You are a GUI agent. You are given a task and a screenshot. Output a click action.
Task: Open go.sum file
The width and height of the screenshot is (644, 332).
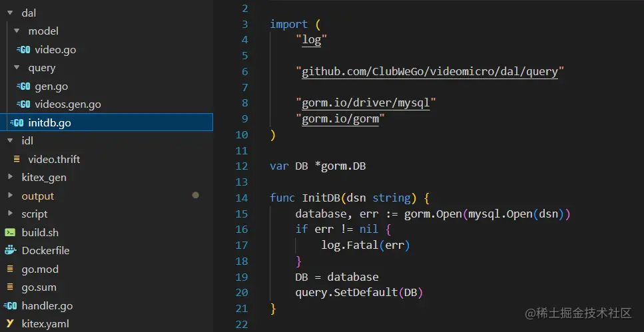(x=39, y=287)
